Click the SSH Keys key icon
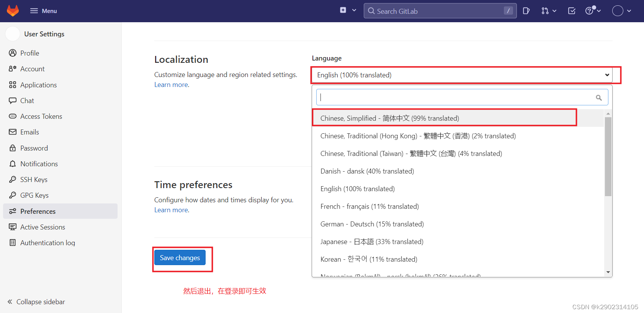Screen dimensions: 644x313 pos(13,179)
